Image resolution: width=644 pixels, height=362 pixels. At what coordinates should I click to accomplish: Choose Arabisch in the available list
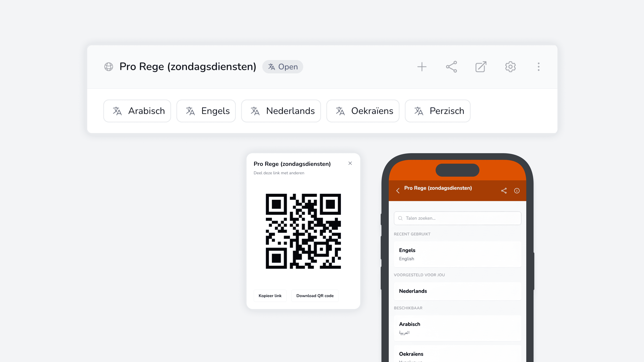pos(458,328)
